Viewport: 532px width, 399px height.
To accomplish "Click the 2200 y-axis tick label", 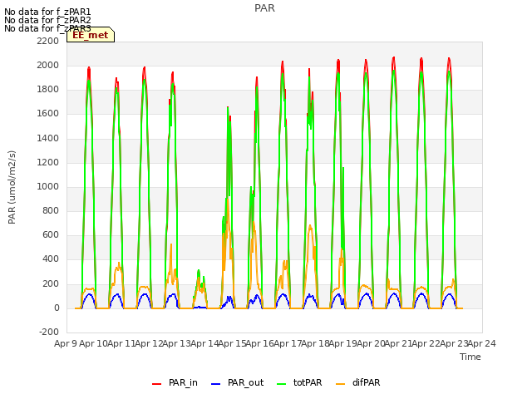I will (48, 41).
